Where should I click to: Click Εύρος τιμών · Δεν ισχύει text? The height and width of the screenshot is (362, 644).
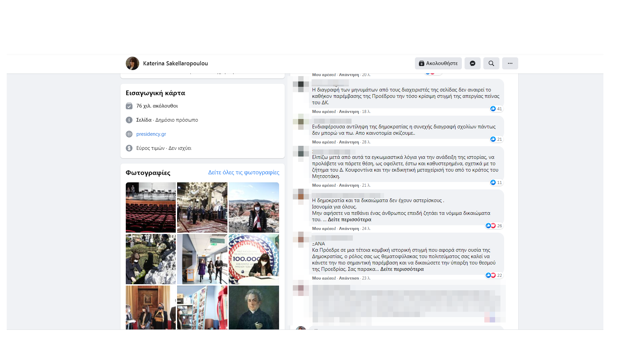pyautogui.click(x=164, y=148)
